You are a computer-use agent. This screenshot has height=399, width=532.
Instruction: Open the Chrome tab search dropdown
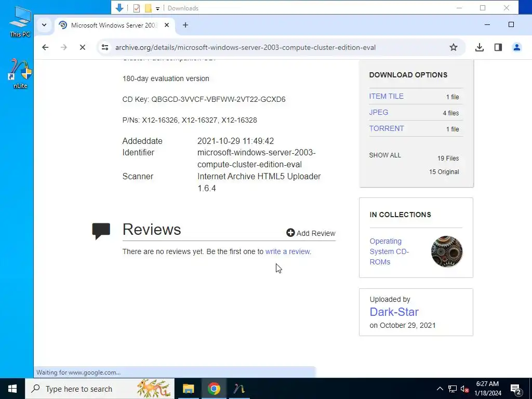[44, 25]
